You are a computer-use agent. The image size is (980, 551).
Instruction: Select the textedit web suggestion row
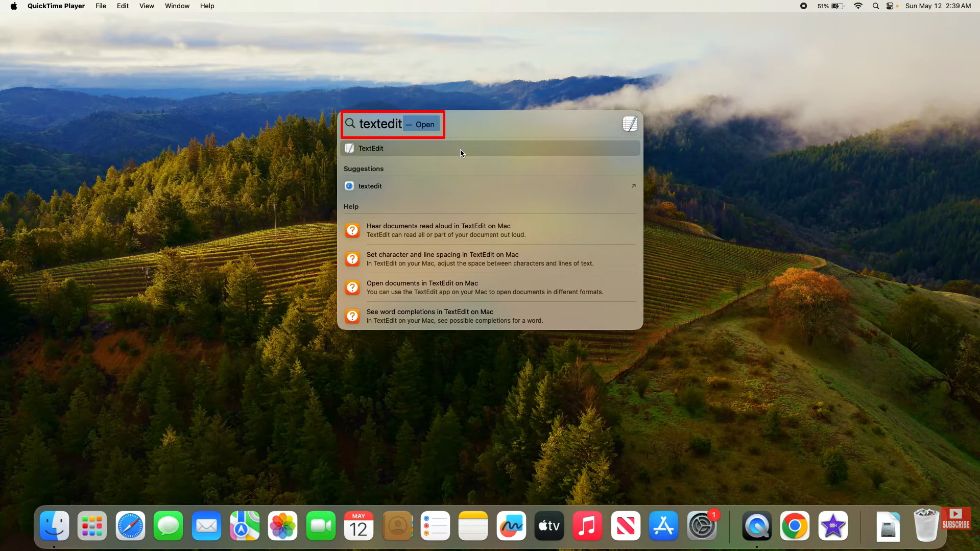point(490,186)
